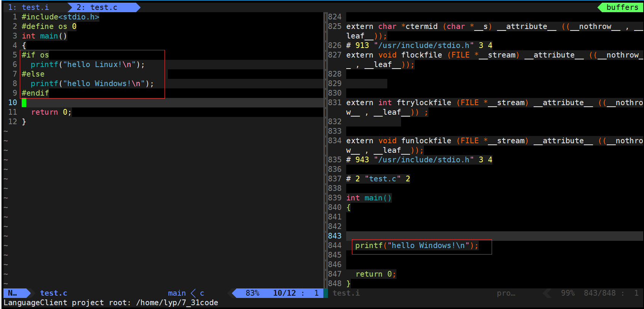This screenshot has height=309, width=644.
Task: Click the #include<stdio.h> line
Action: (x=60, y=17)
